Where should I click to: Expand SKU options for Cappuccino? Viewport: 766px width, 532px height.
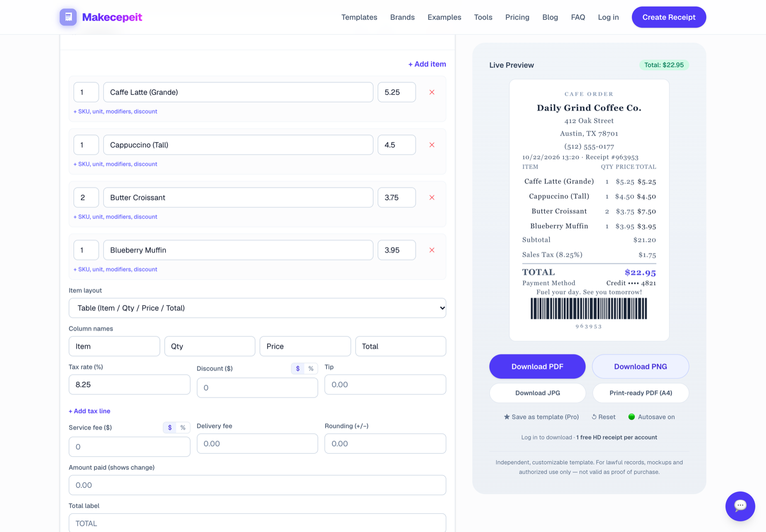tap(115, 164)
